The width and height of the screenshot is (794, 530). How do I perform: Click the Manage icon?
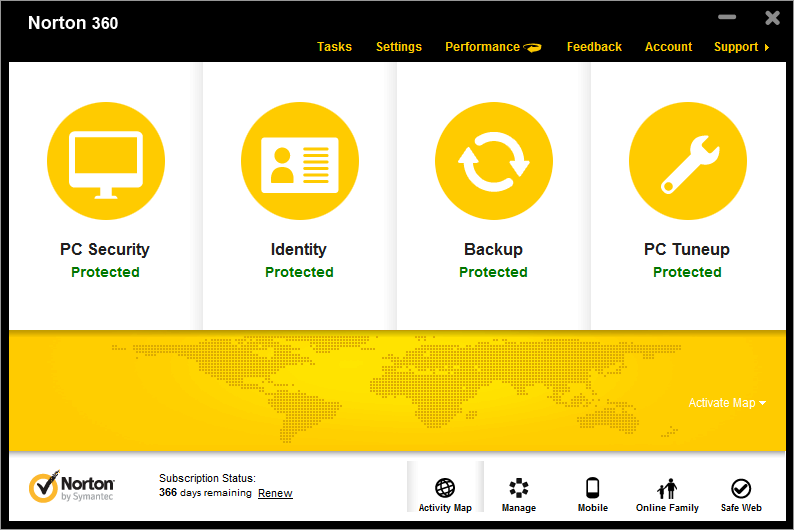tap(519, 488)
